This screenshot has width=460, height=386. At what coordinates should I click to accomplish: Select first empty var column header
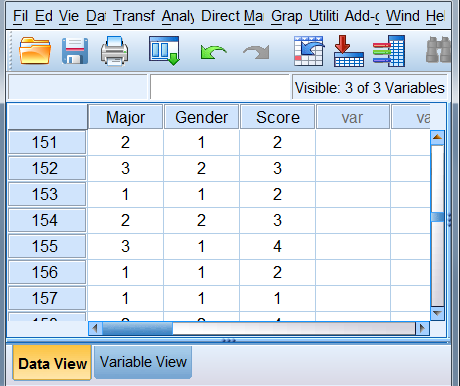[x=353, y=117]
